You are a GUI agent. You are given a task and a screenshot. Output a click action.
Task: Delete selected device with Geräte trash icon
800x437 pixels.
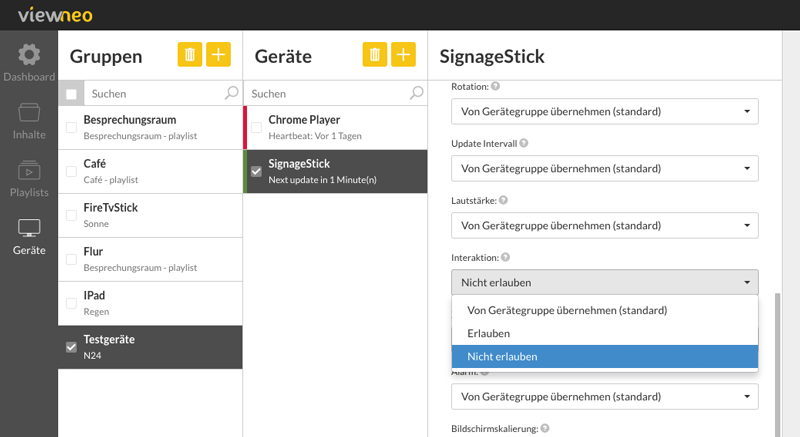(375, 55)
